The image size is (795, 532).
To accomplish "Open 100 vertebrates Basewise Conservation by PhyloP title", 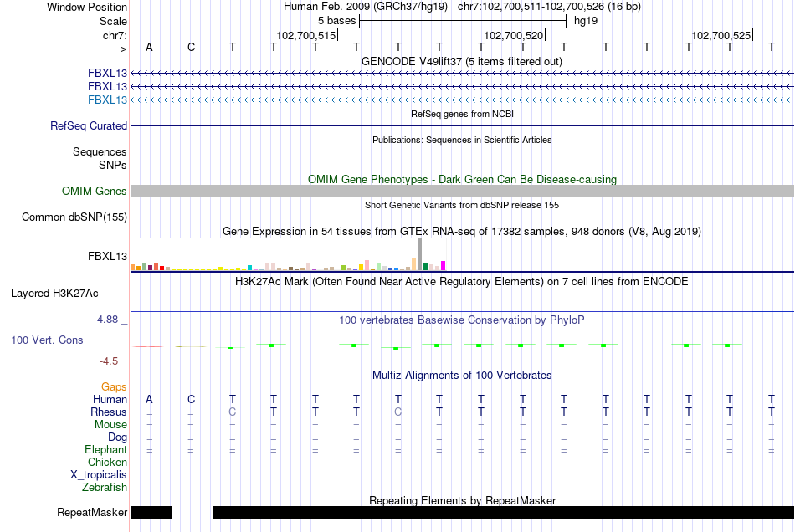I will point(462,320).
